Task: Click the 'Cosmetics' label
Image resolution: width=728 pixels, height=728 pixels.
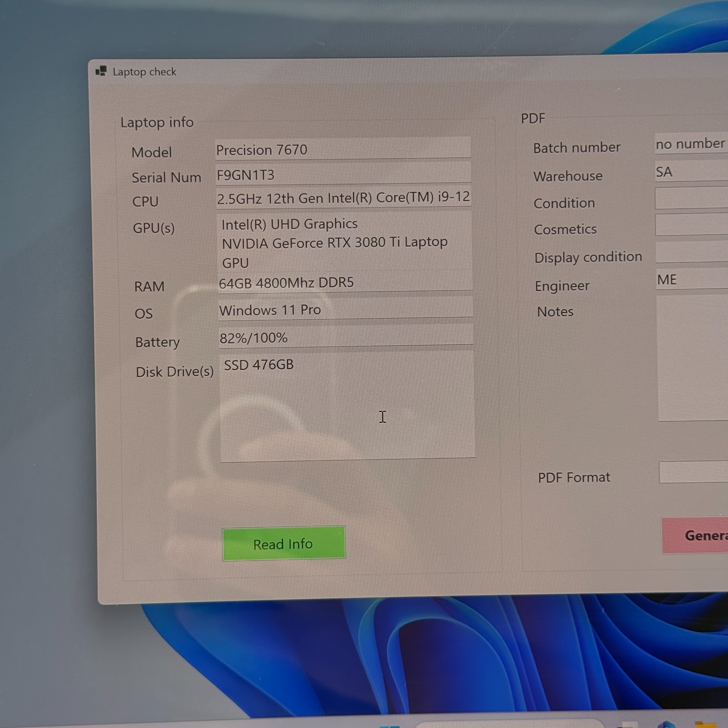Action: coord(565,229)
